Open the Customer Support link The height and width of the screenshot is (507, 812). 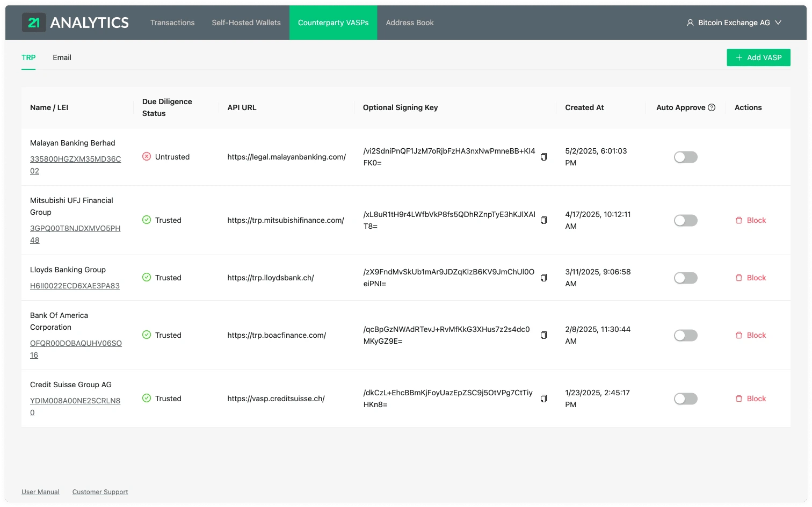100,492
